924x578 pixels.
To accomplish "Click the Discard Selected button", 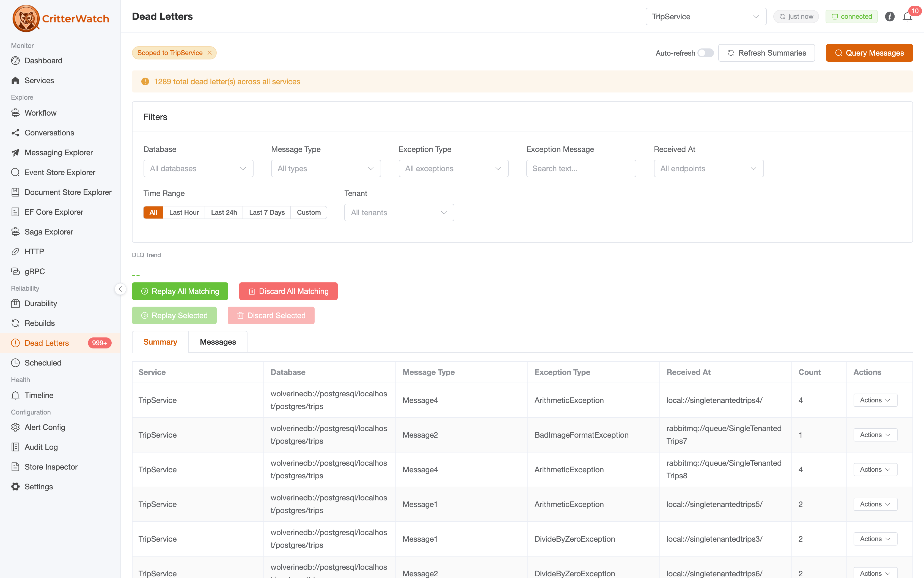I will coord(271,315).
